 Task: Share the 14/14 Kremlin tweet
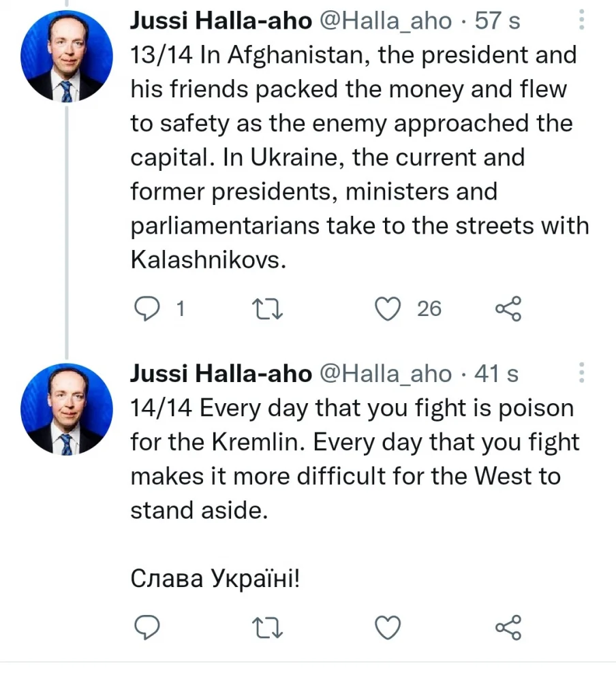pyautogui.click(x=508, y=627)
